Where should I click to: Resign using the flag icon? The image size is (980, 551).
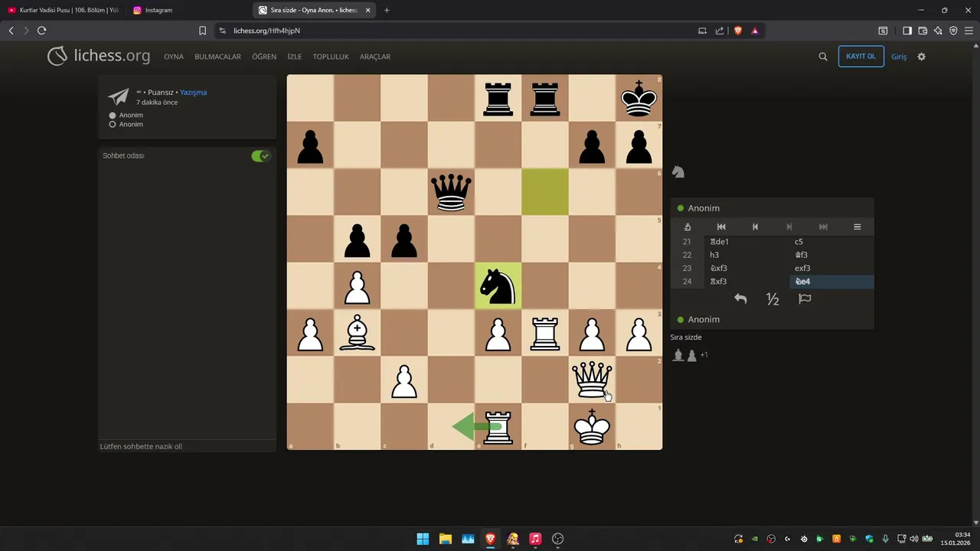[x=805, y=299]
